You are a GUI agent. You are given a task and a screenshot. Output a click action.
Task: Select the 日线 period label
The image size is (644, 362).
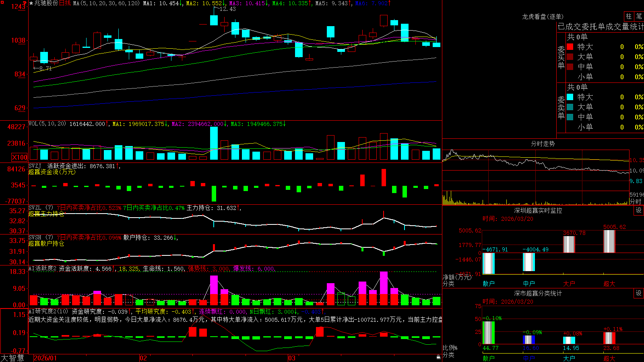point(65,3)
